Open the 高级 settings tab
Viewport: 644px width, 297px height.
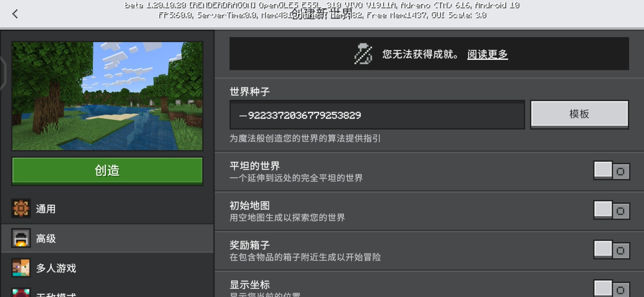point(107,238)
